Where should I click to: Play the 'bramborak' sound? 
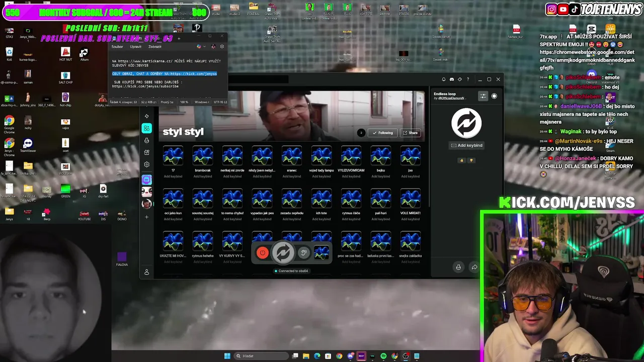click(x=203, y=156)
